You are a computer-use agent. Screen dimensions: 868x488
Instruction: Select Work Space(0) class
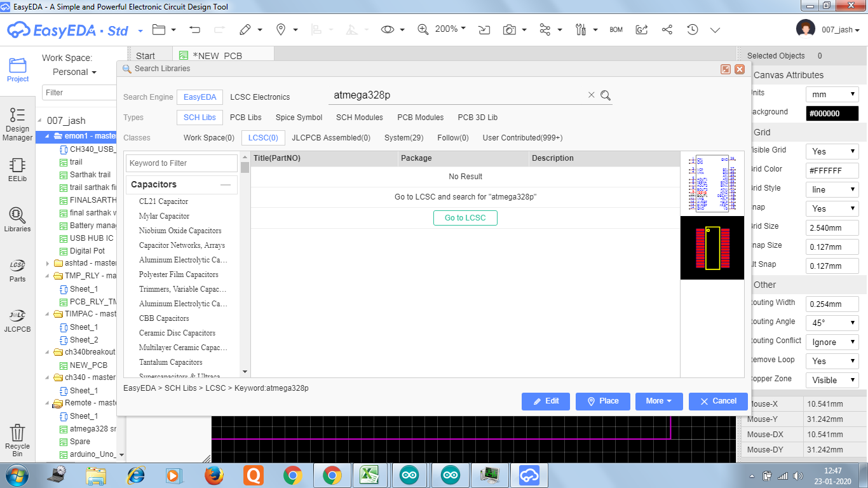[x=209, y=138]
